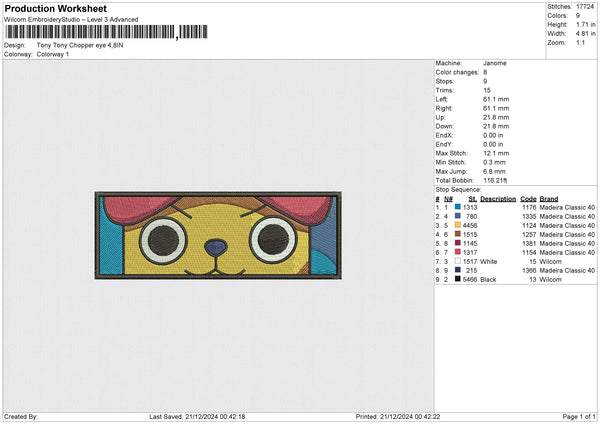Image resolution: width=600 pixels, height=424 pixels.
Task: Click the Chopper embroidery design preview
Action: pos(218,234)
